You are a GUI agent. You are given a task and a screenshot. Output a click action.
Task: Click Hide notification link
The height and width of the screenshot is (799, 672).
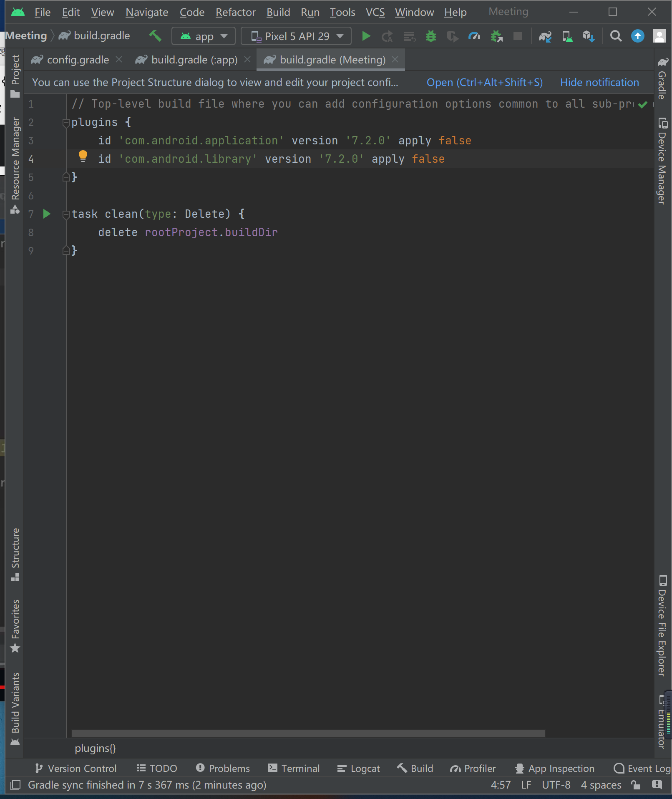(599, 82)
